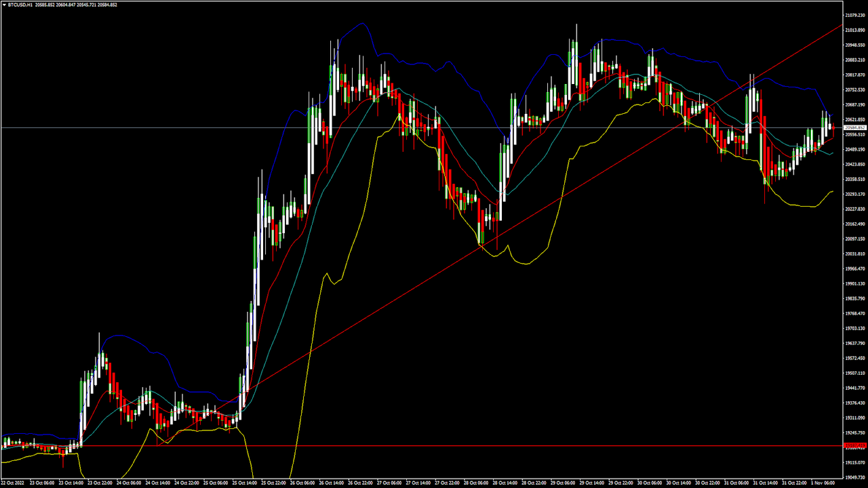Click the 22 Oct 2022 date label

pos(14,483)
